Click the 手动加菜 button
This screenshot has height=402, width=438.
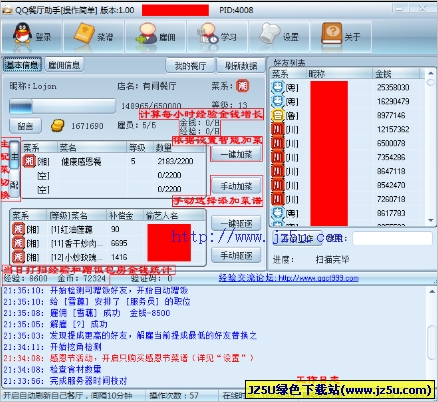pyautogui.click(x=236, y=186)
